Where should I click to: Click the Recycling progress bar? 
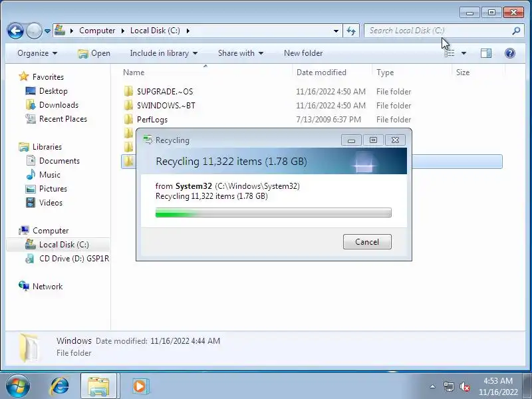(273, 213)
